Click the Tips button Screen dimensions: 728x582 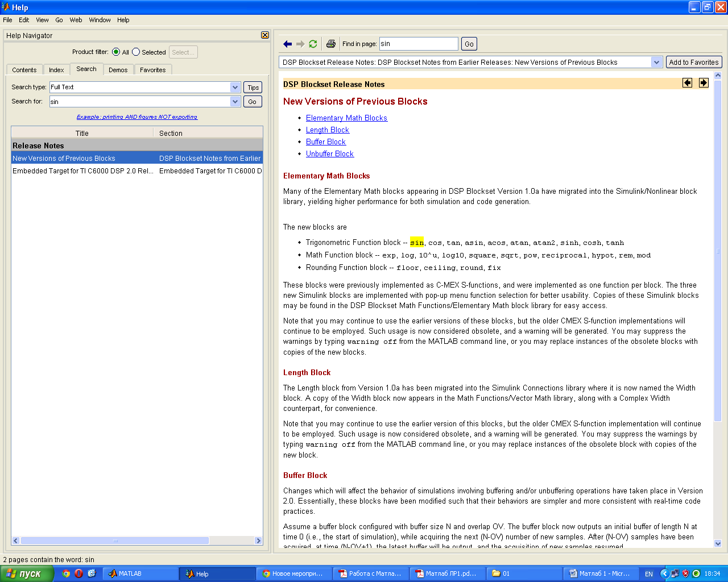[253, 87]
